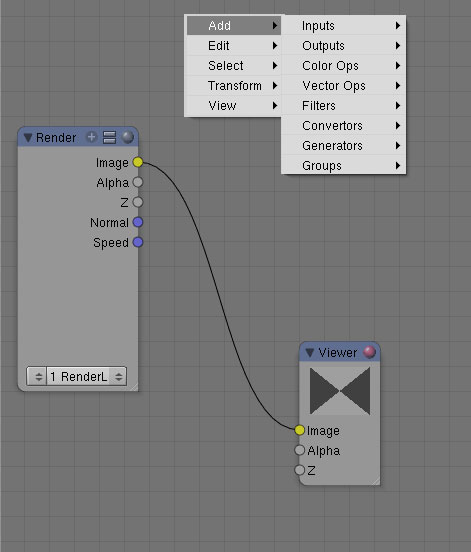Choose Groups node category
The width and height of the screenshot is (471, 552).
(344, 165)
